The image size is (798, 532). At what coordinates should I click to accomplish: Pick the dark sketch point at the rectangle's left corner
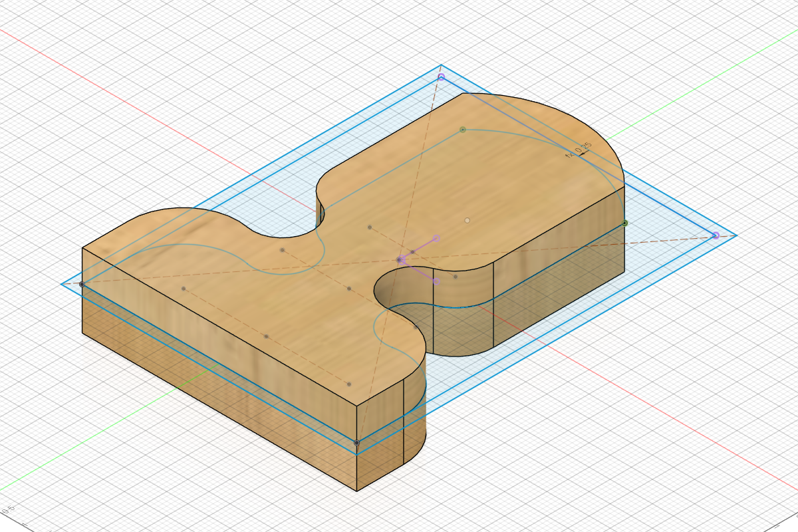click(82, 284)
